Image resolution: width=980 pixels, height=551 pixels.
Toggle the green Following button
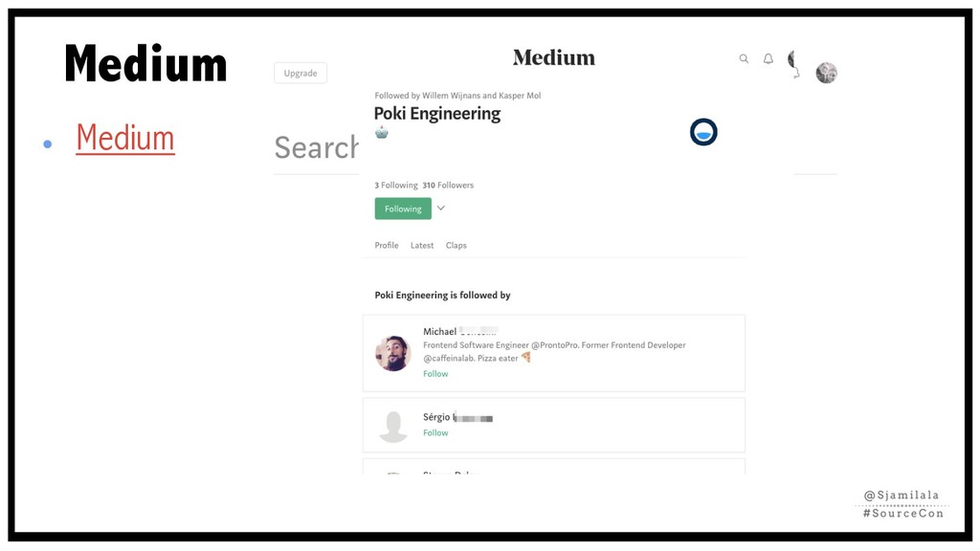tap(403, 209)
